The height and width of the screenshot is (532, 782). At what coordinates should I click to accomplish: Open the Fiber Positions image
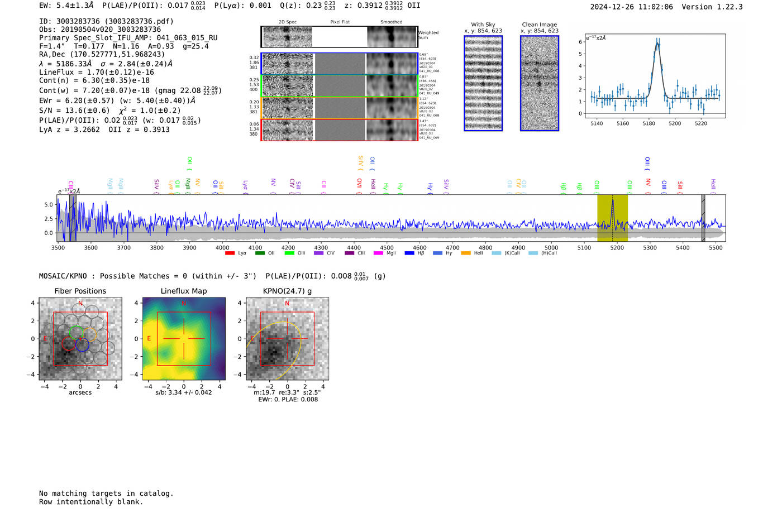click(x=80, y=339)
